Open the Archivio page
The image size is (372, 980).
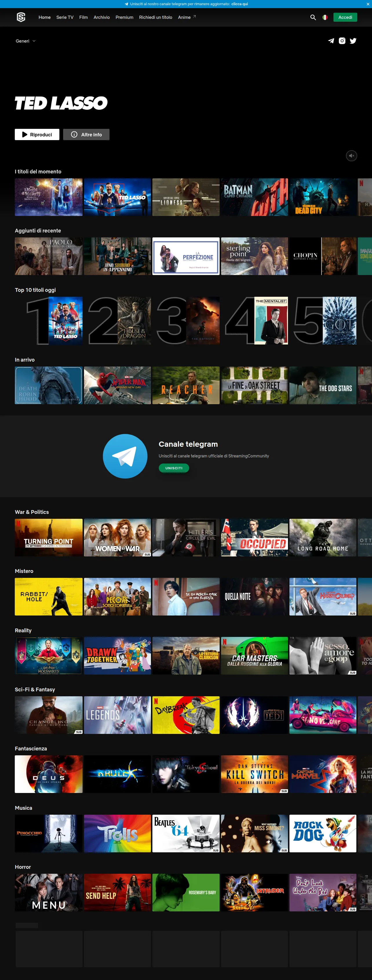[102, 17]
